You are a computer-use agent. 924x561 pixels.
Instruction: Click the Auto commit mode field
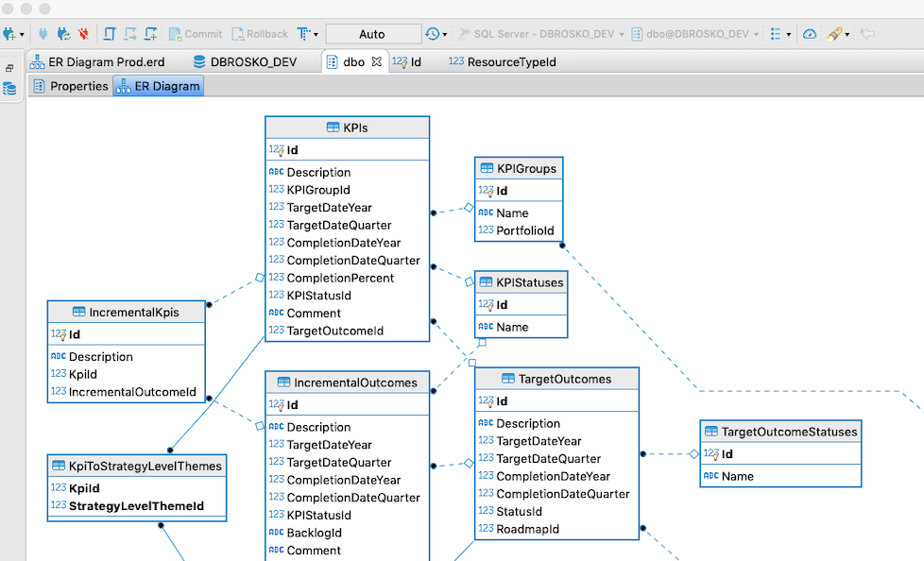click(372, 33)
